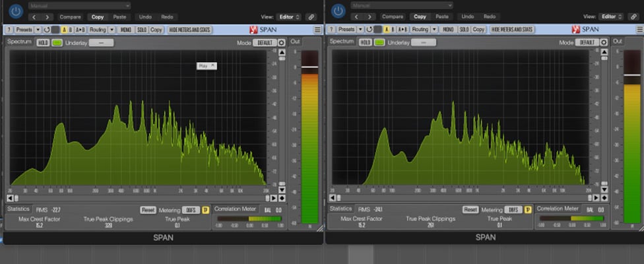The image size is (644, 264).
Task: Click the reload preset icon in right SPAN toolbar
Action: [x=369, y=30]
